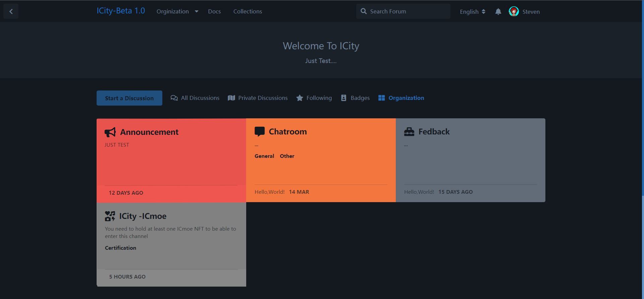644x299 pixels.
Task: Click the Fedback toolbox icon
Action: [x=409, y=132]
